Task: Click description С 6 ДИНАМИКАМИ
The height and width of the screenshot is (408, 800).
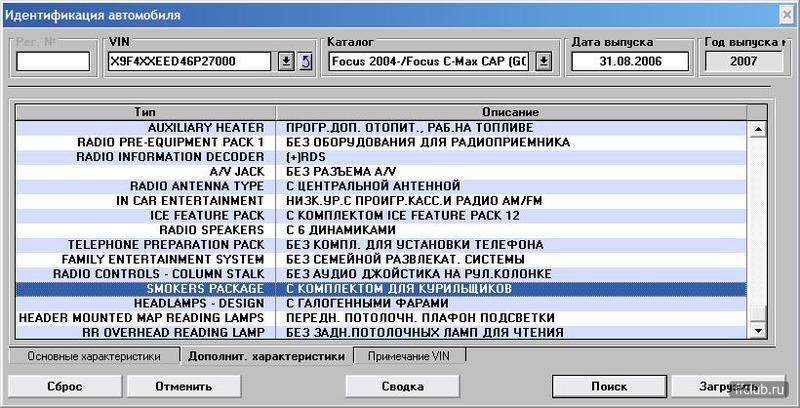Action: click(x=340, y=230)
